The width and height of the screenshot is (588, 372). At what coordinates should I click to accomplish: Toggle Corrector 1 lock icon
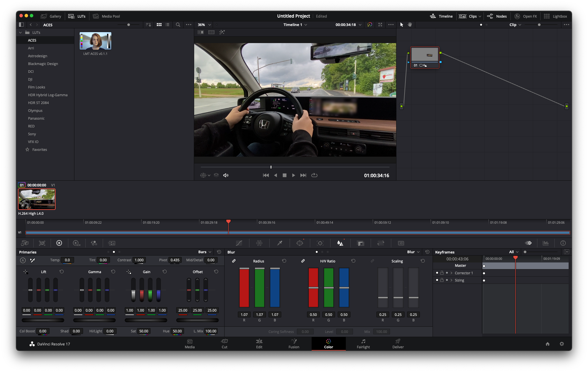pyautogui.click(x=442, y=273)
